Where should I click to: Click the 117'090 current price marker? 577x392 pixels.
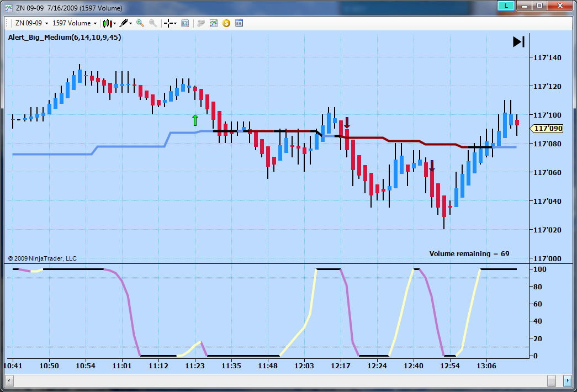(547, 129)
